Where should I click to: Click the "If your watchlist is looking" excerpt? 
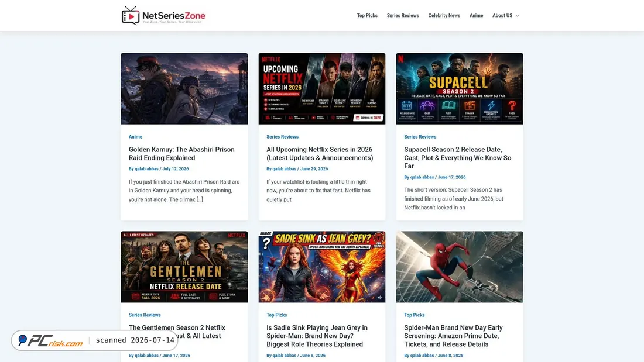click(x=318, y=191)
